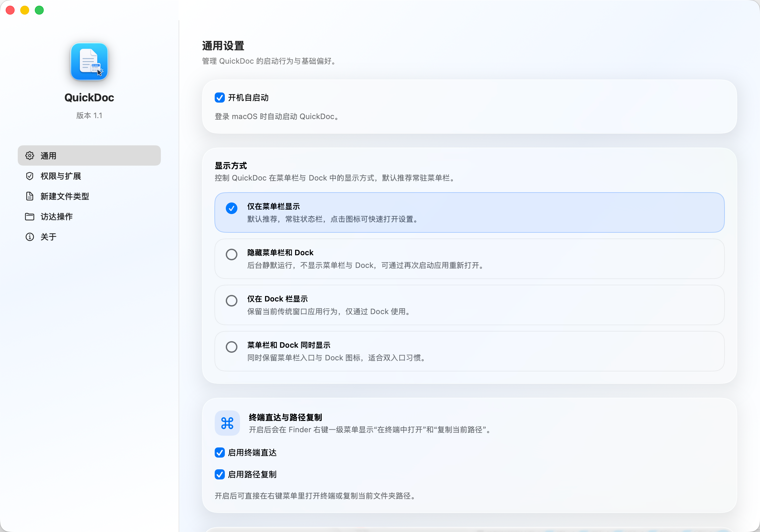
Task: Click the 终端直达与路径复制 title text
Action: pos(285,417)
